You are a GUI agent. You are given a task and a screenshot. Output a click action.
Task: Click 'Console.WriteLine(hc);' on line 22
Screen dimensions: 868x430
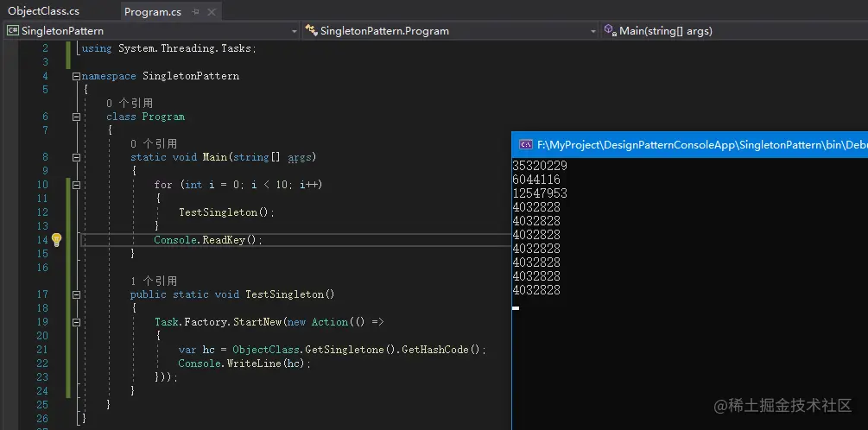(244, 364)
